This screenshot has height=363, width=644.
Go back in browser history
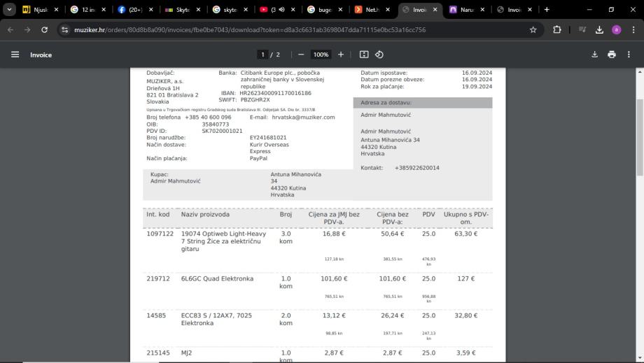[10, 29]
